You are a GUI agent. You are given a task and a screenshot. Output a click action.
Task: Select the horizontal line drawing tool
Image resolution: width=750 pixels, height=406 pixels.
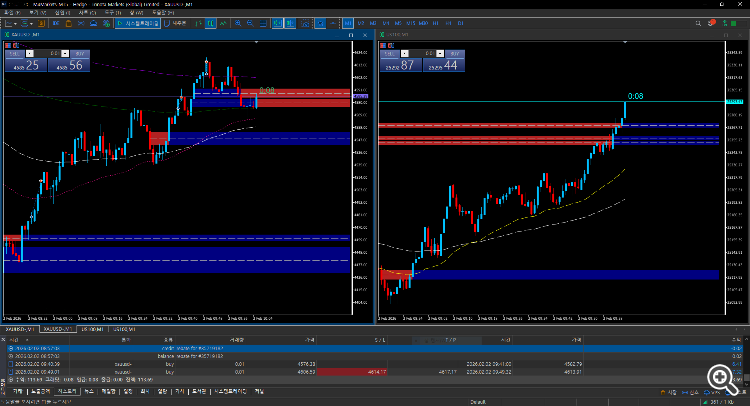pyautogui.click(x=333, y=23)
